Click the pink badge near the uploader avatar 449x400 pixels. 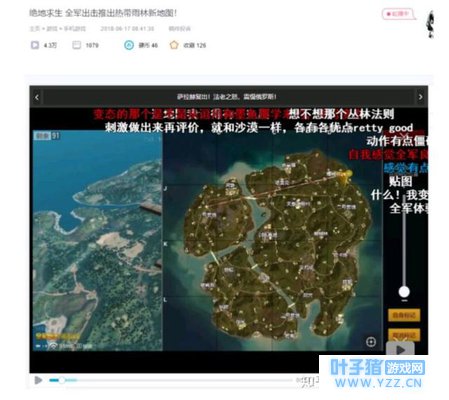point(398,14)
